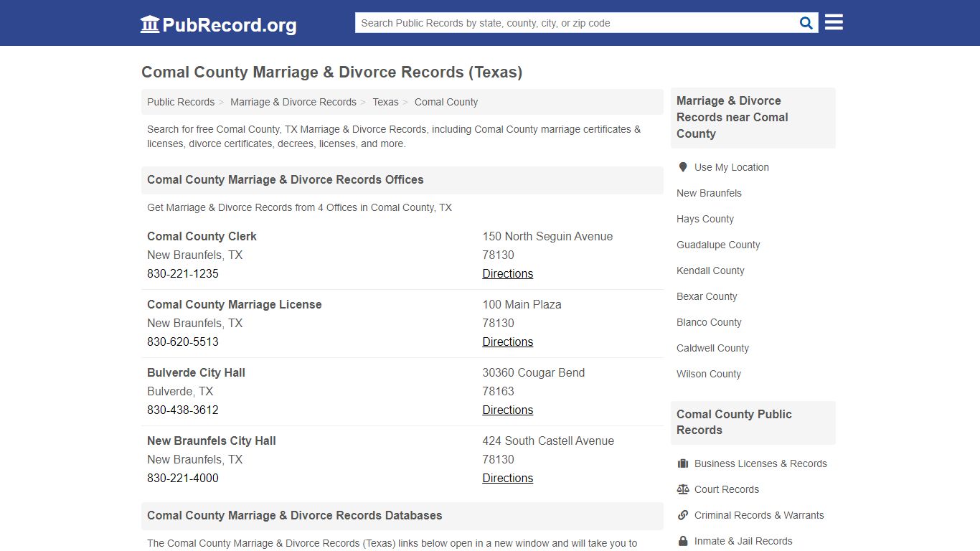Click Use My Location
Viewport: 980px width, 551px height.
pyautogui.click(x=732, y=167)
